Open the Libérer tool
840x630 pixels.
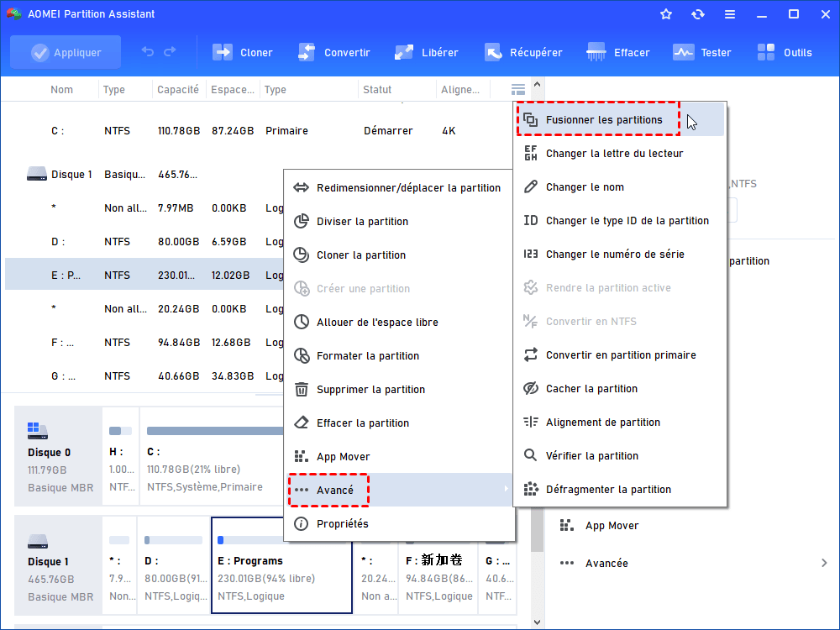click(x=427, y=52)
